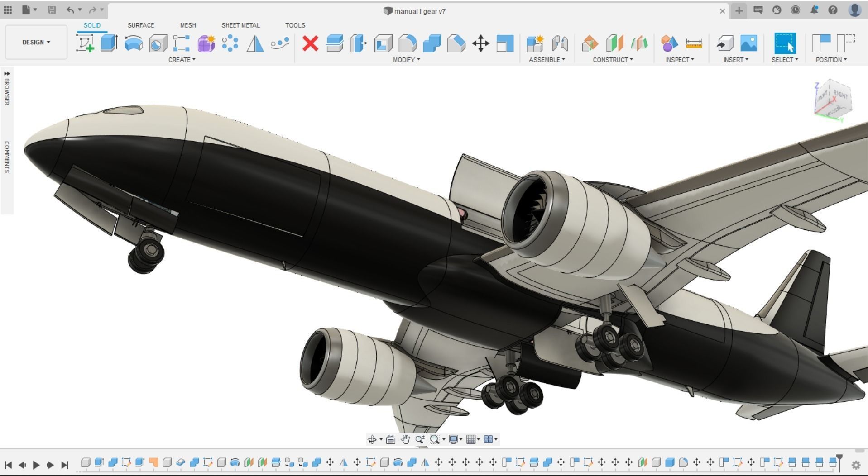Open the DESIGN workspace switcher
Viewport: 868px width, 476px height.
point(36,42)
